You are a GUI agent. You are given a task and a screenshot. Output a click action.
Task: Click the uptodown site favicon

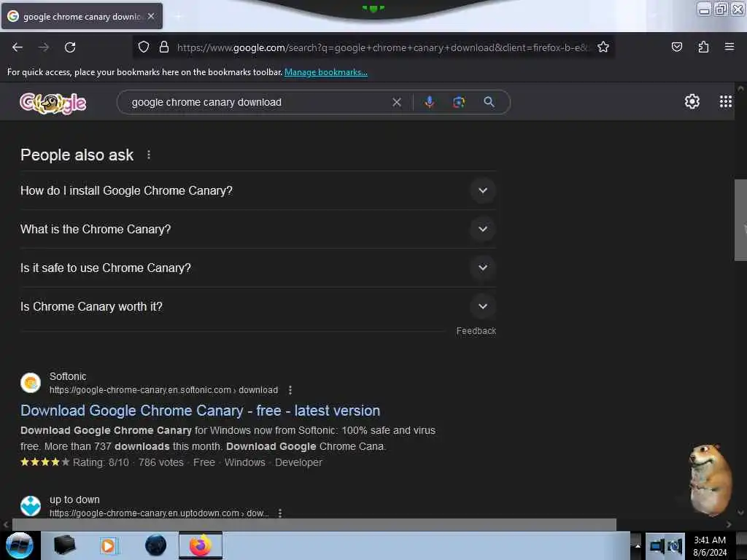[x=31, y=506]
